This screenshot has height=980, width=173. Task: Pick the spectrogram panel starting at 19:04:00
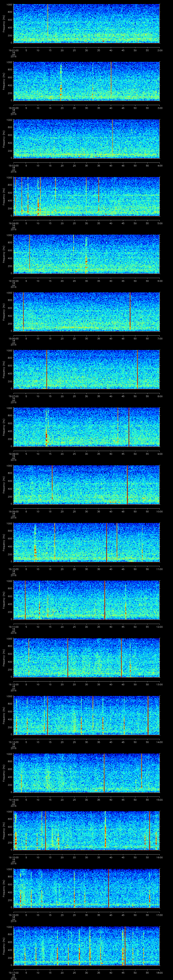(x=86, y=196)
